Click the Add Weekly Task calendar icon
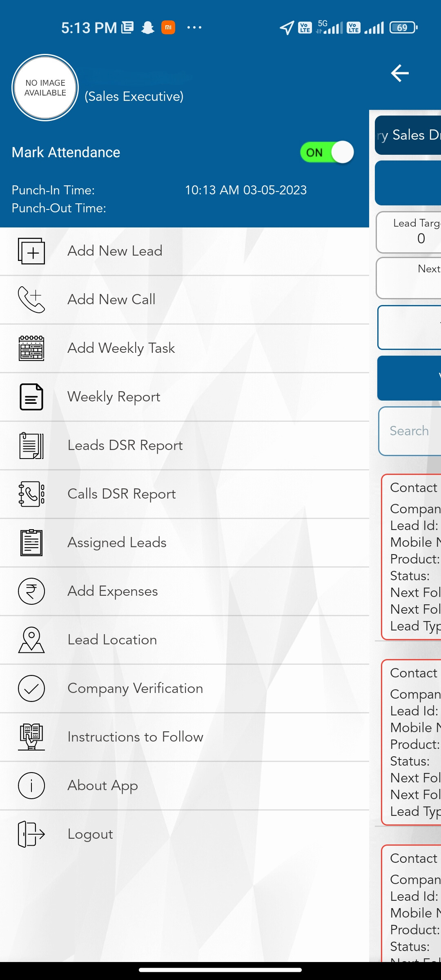This screenshot has width=441, height=980. click(31, 348)
